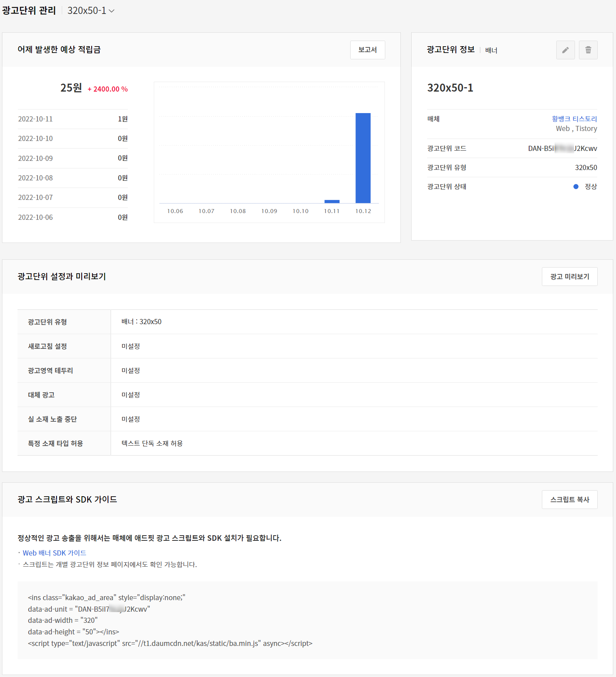Screen dimensions: 616x677
Task: Click the blue 정상 status dot
Action: [576, 186]
